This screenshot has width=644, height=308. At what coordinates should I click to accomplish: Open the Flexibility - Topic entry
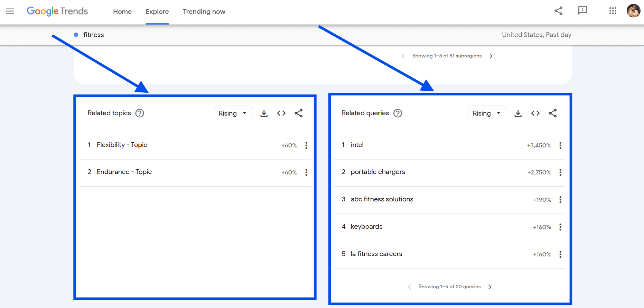pos(122,145)
